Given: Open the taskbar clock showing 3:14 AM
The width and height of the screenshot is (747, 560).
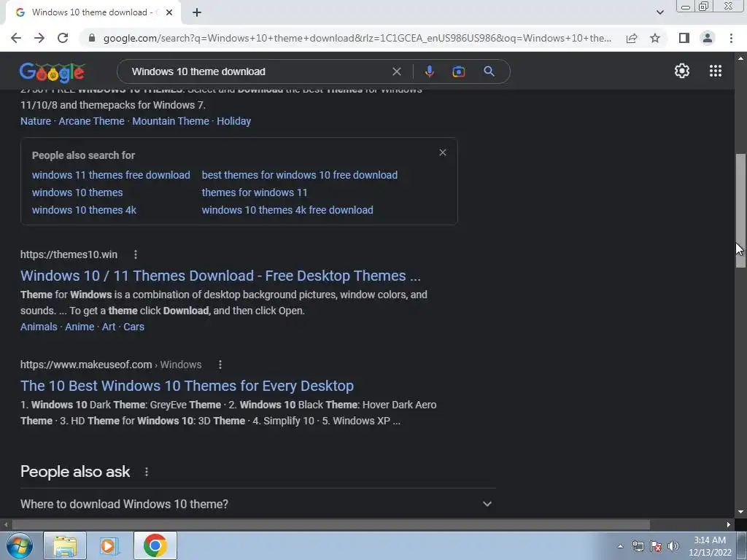Looking at the screenshot, I should (710, 546).
